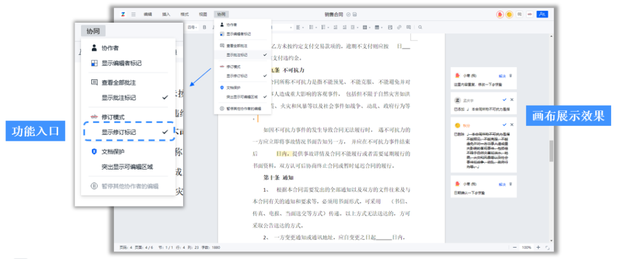Screen dimensions: 644x259
Task: Click the blue share collaborators button
Action: (x=543, y=14)
